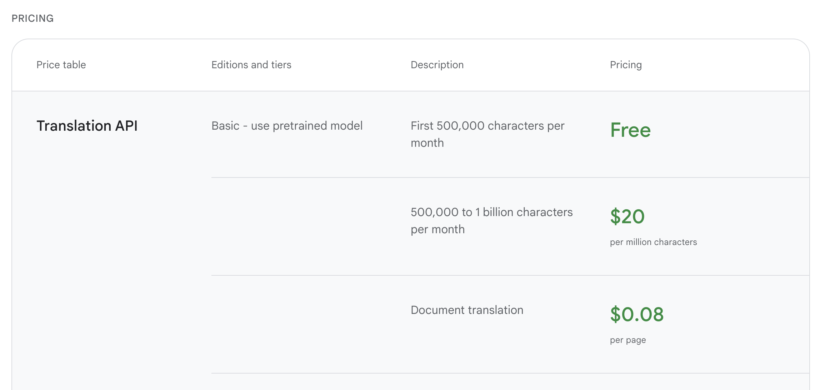Click 'First 500,000 characters per month' description

tap(487, 134)
